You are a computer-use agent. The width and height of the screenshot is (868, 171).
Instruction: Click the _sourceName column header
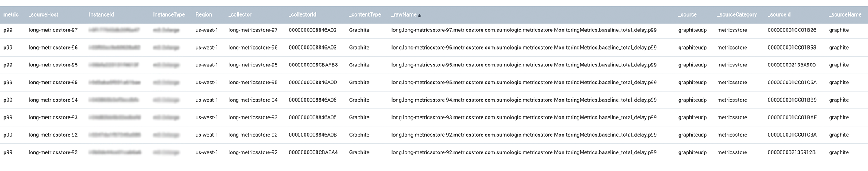pyautogui.click(x=845, y=14)
